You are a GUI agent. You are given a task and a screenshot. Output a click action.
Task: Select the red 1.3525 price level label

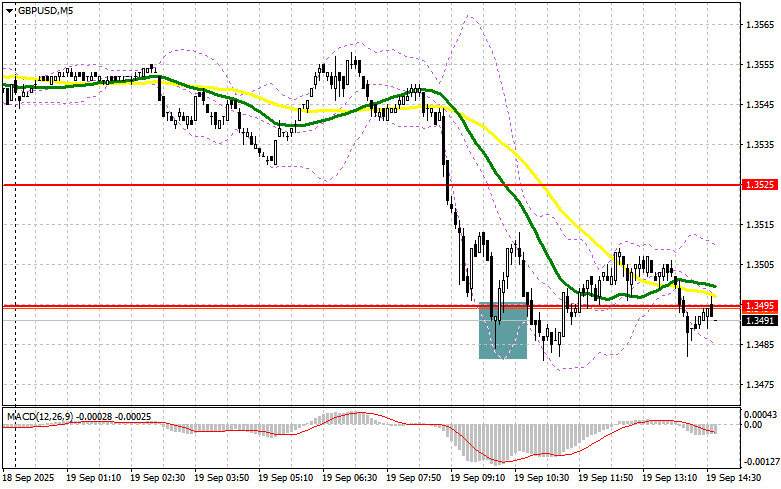click(760, 185)
